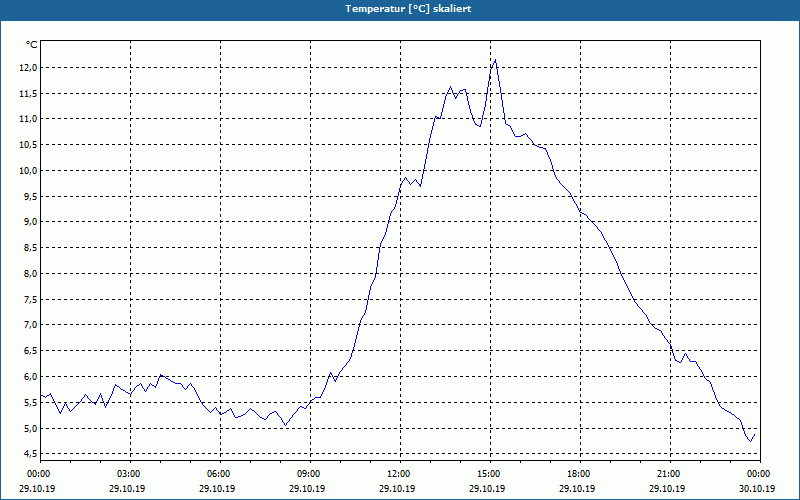The image size is (800, 500).
Task: Select the "03:00" x-axis time label
Action: pos(127,474)
